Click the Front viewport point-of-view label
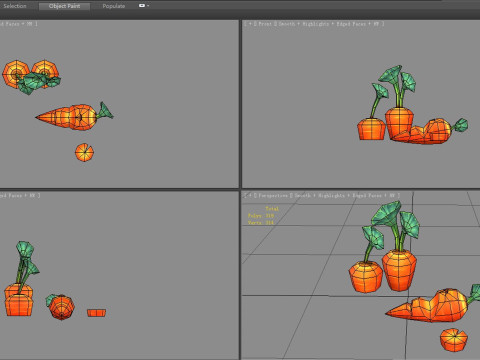 point(265,24)
